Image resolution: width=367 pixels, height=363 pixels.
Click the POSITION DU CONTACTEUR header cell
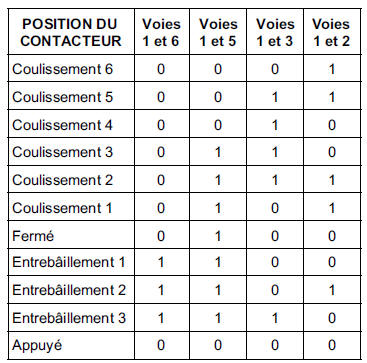tap(71, 32)
